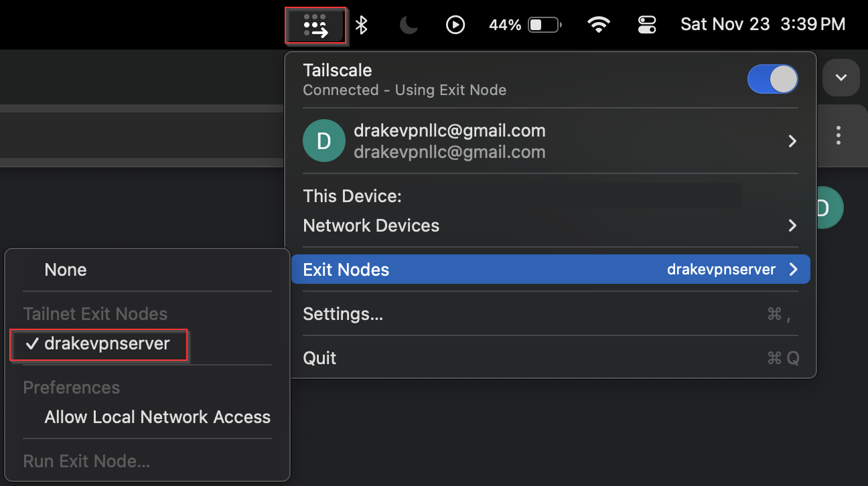Select None as exit node
This screenshot has width=868, height=486.
click(x=147, y=270)
